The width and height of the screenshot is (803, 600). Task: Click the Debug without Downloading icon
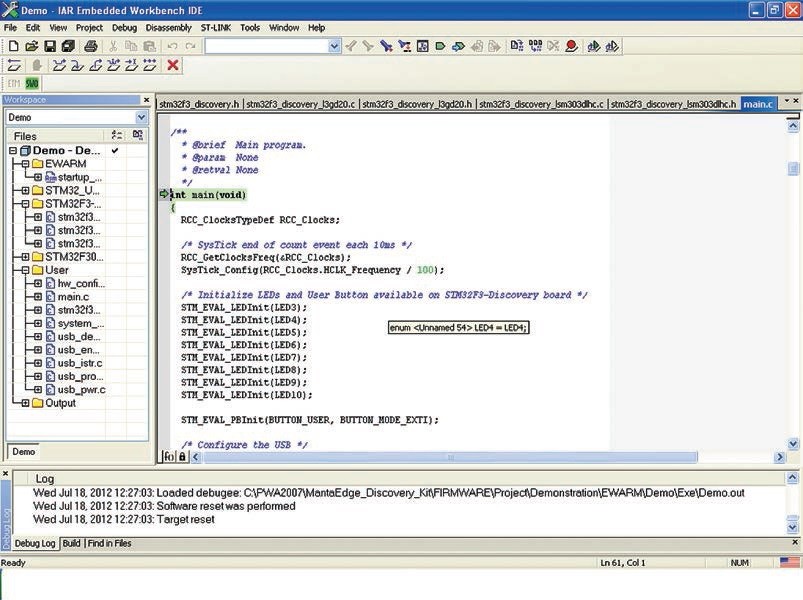coord(612,47)
